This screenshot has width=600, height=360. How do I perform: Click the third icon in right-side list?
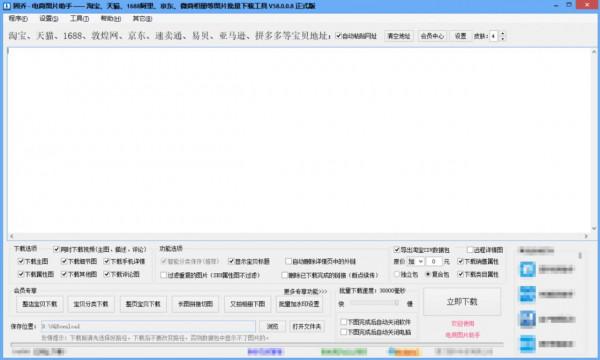tap(528, 319)
